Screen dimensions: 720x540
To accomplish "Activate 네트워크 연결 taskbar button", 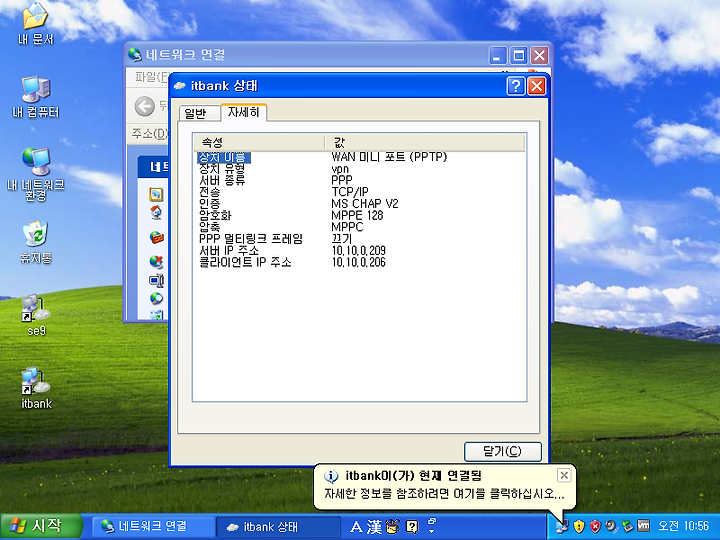I will click(x=153, y=526).
